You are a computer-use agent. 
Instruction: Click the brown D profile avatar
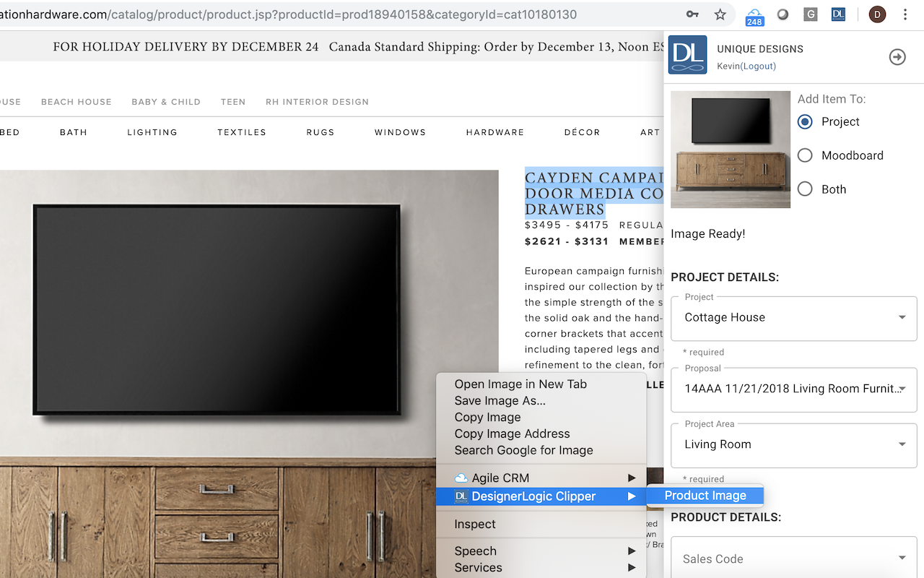877,14
